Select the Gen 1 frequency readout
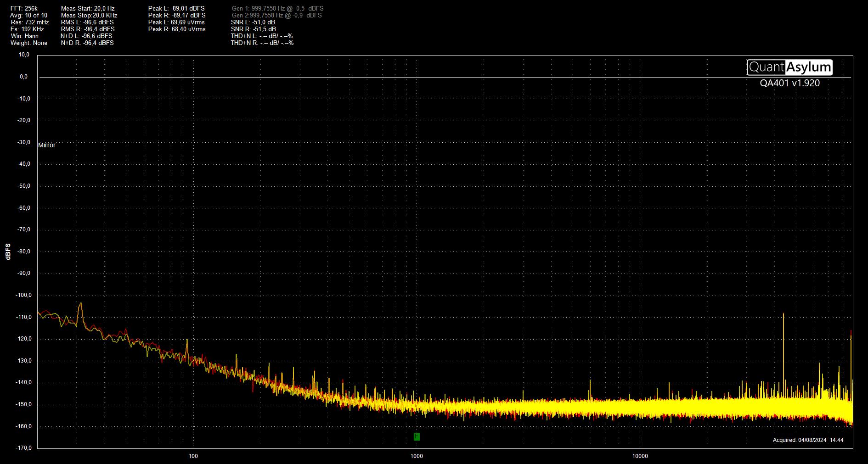The width and height of the screenshot is (868, 464). pos(278,9)
